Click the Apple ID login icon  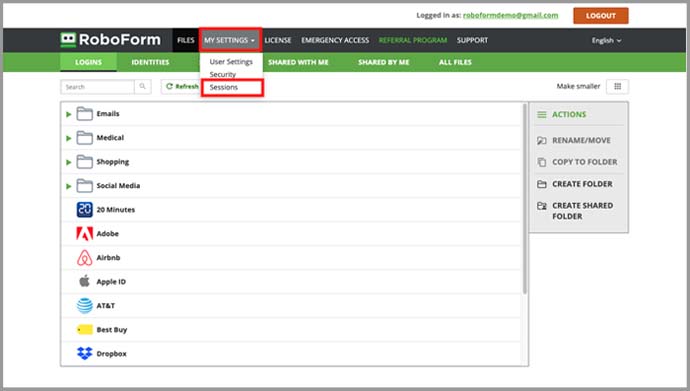coord(84,281)
